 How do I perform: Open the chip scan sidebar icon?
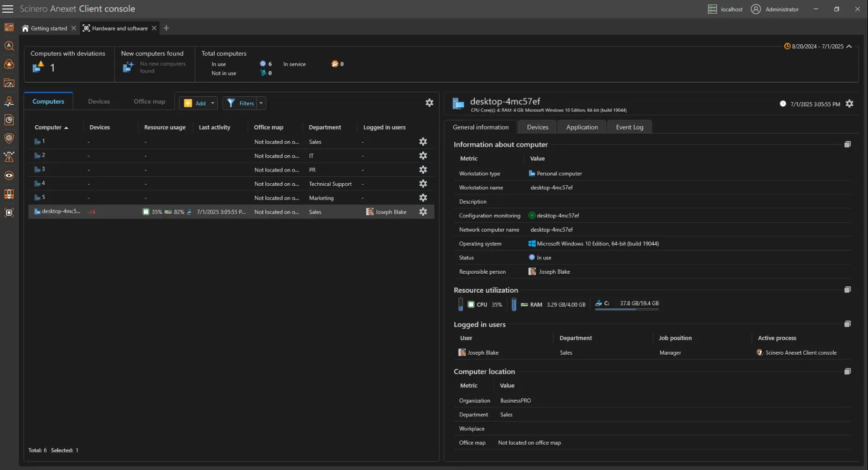click(x=9, y=213)
